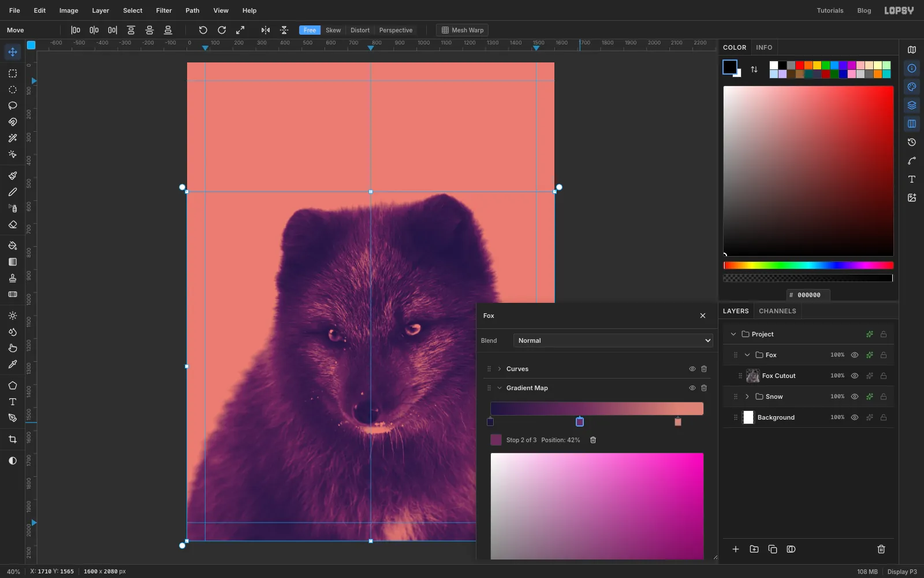Add a new layer with plus icon
The width and height of the screenshot is (924, 578).
click(x=736, y=549)
